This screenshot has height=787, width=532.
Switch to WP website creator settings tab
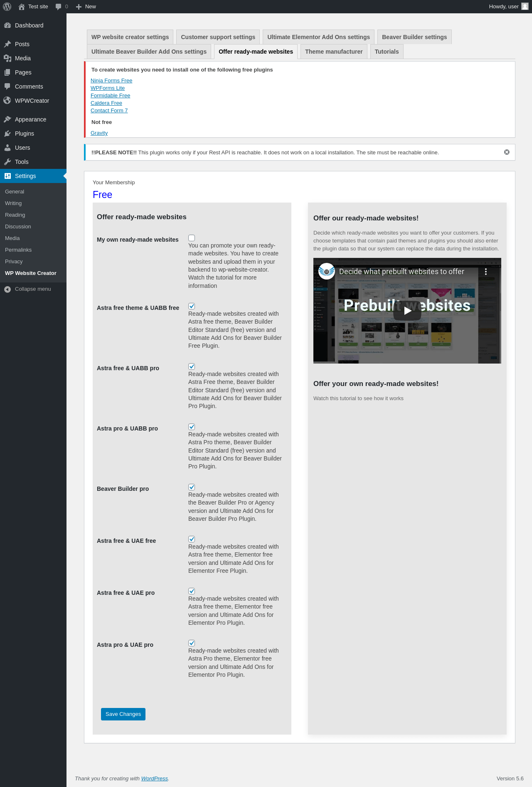point(130,37)
